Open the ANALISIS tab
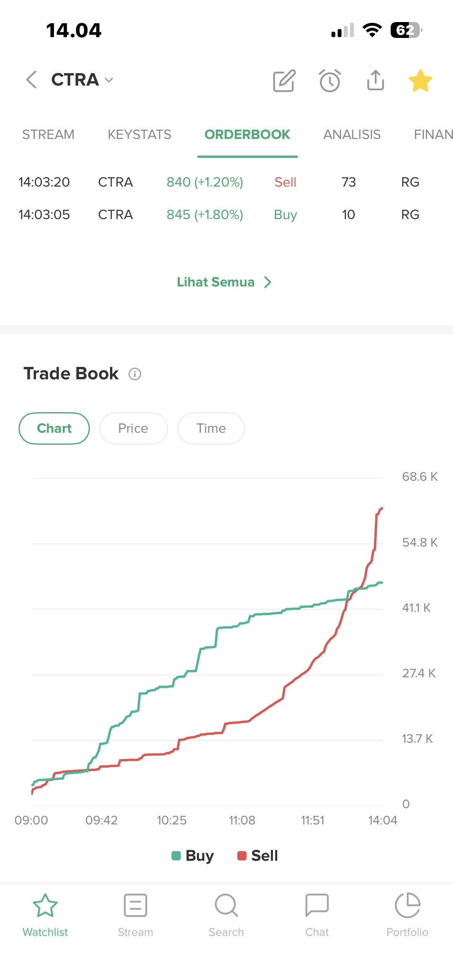 pos(352,134)
